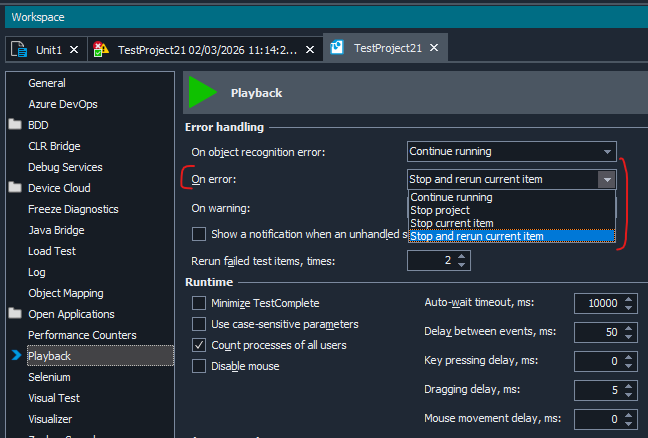Close the active TestProject21 tab

(x=435, y=48)
